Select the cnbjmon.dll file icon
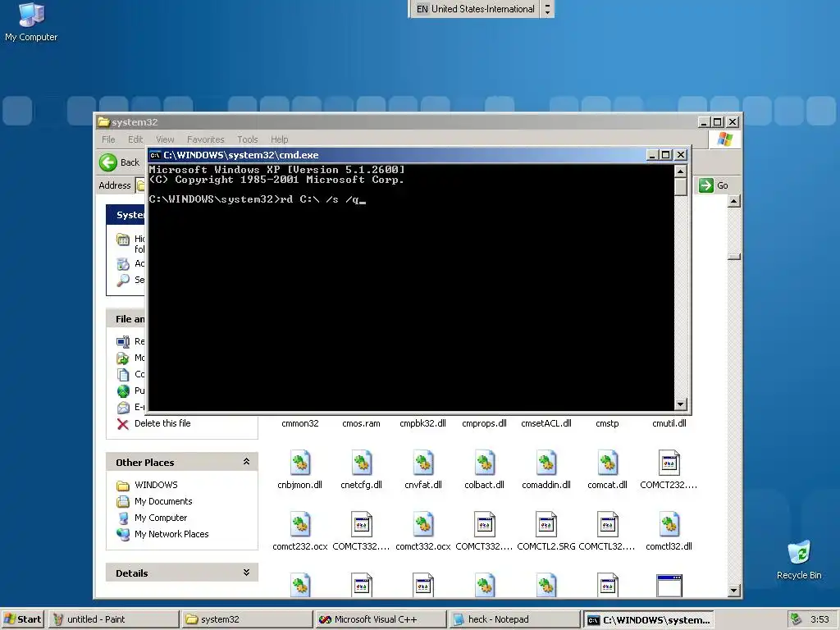The height and width of the screenshot is (630, 840). click(x=300, y=463)
